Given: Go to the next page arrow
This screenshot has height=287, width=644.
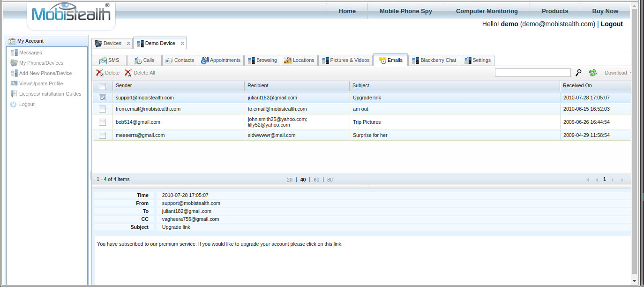Looking at the screenshot, I should [x=613, y=180].
